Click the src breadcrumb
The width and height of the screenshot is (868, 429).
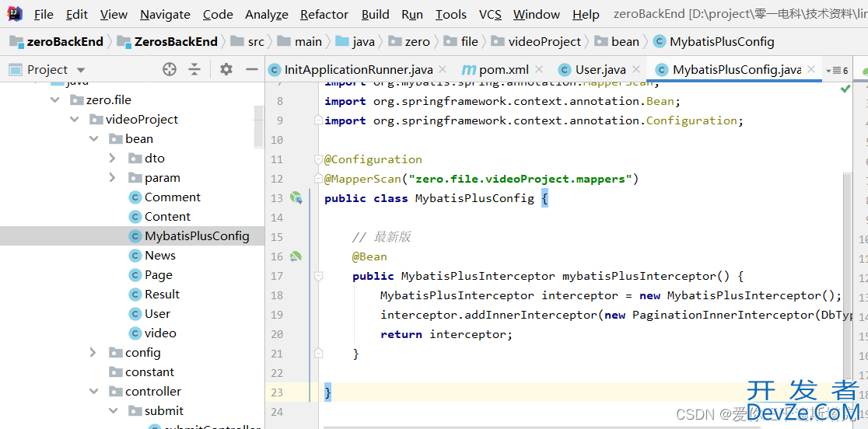(x=247, y=41)
